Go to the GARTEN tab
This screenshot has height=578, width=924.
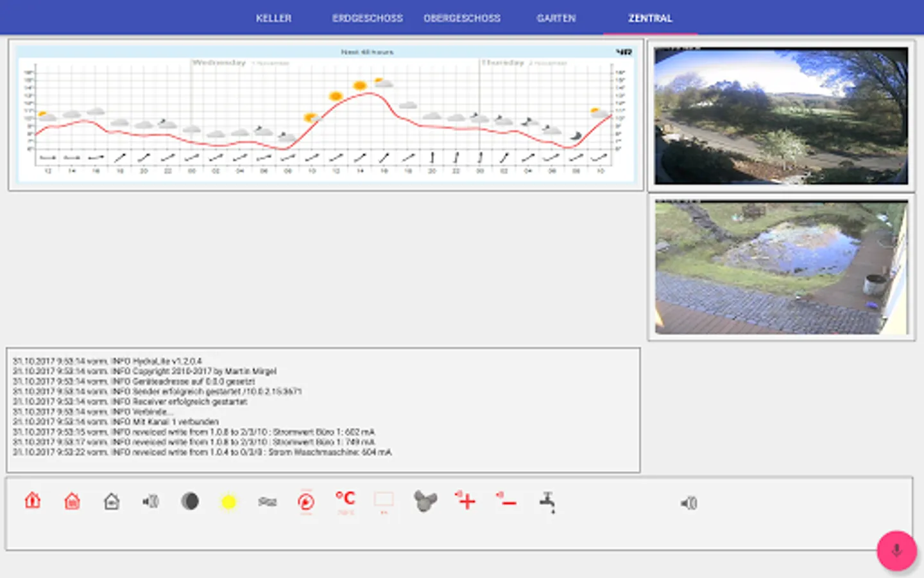point(556,18)
